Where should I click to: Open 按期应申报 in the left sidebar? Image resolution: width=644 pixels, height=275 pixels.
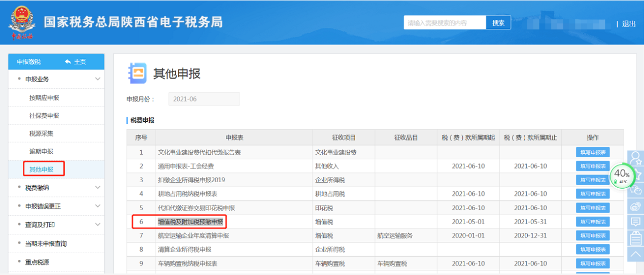point(44,97)
